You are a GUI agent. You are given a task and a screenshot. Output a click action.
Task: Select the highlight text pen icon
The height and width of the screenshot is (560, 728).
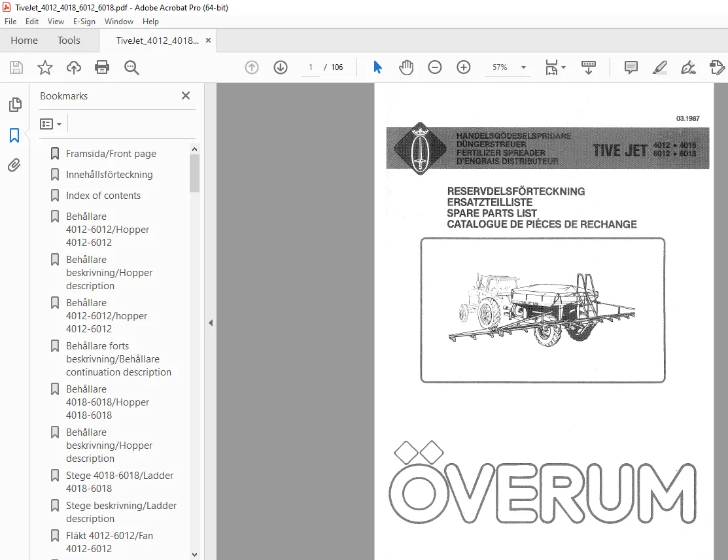pyautogui.click(x=660, y=68)
